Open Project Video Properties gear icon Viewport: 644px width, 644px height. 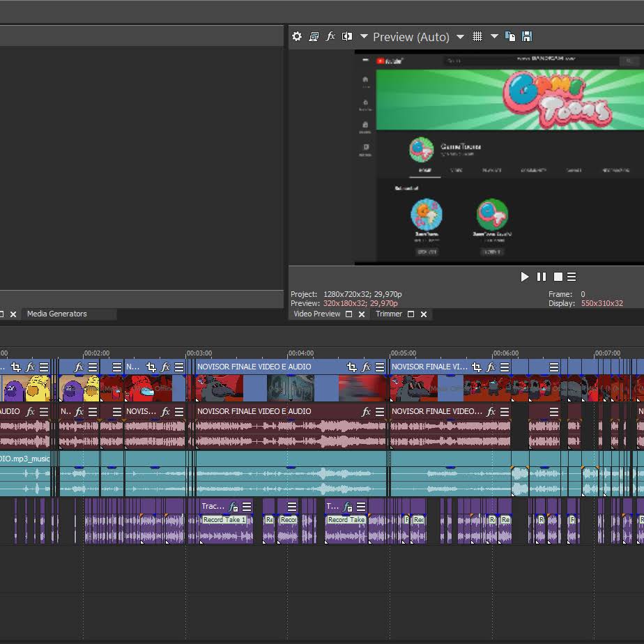296,36
